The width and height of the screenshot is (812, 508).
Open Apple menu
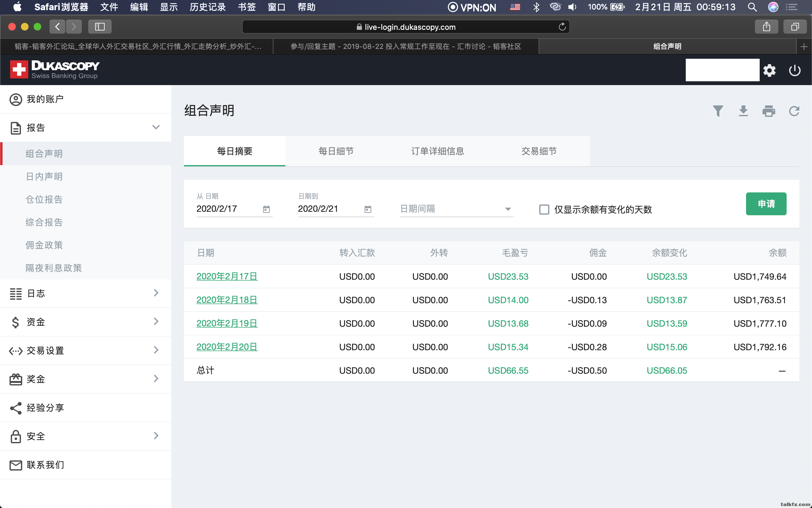tap(17, 7)
